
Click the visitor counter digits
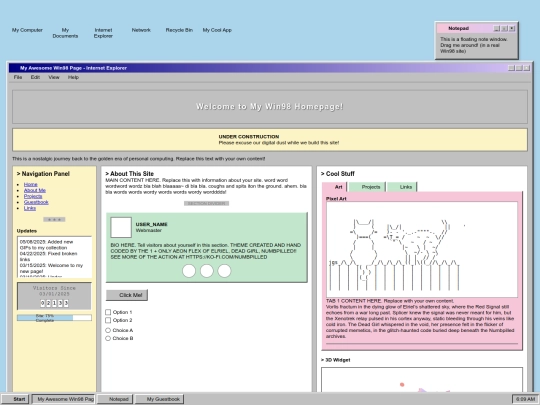54,303
